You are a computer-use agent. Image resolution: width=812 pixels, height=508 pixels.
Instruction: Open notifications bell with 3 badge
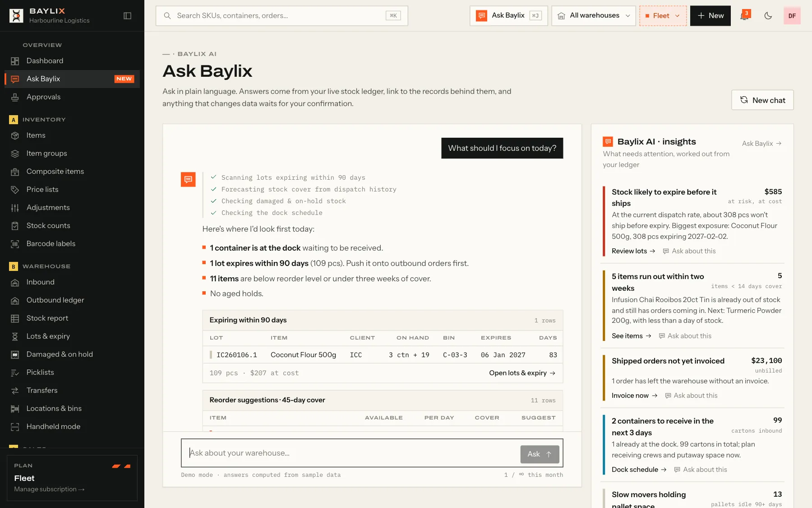tap(745, 16)
